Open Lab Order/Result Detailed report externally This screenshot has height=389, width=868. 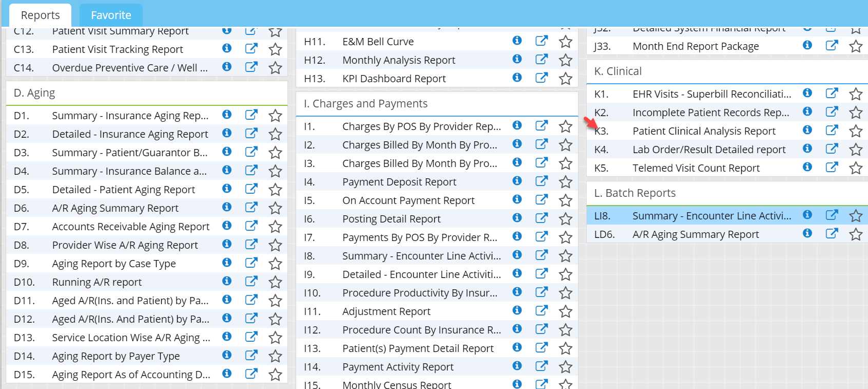pos(832,149)
